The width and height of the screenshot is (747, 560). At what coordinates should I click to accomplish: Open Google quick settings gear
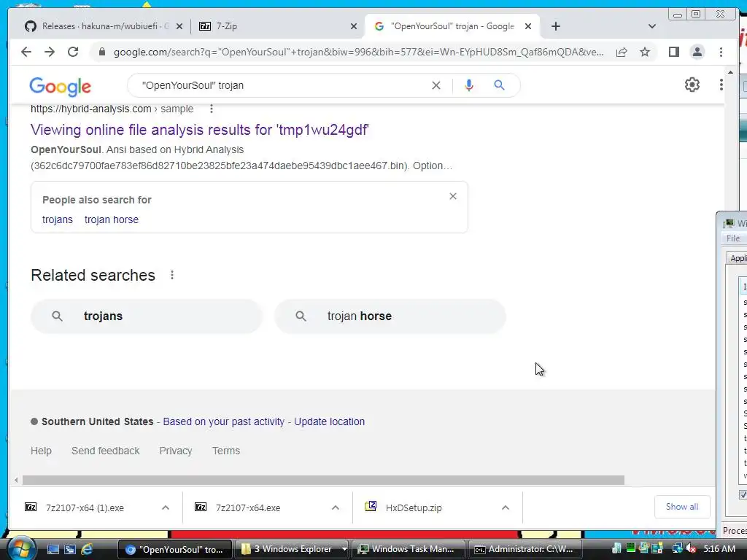click(692, 85)
